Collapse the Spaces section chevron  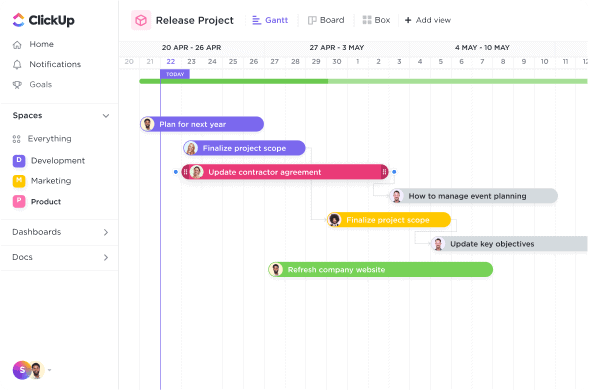click(106, 116)
